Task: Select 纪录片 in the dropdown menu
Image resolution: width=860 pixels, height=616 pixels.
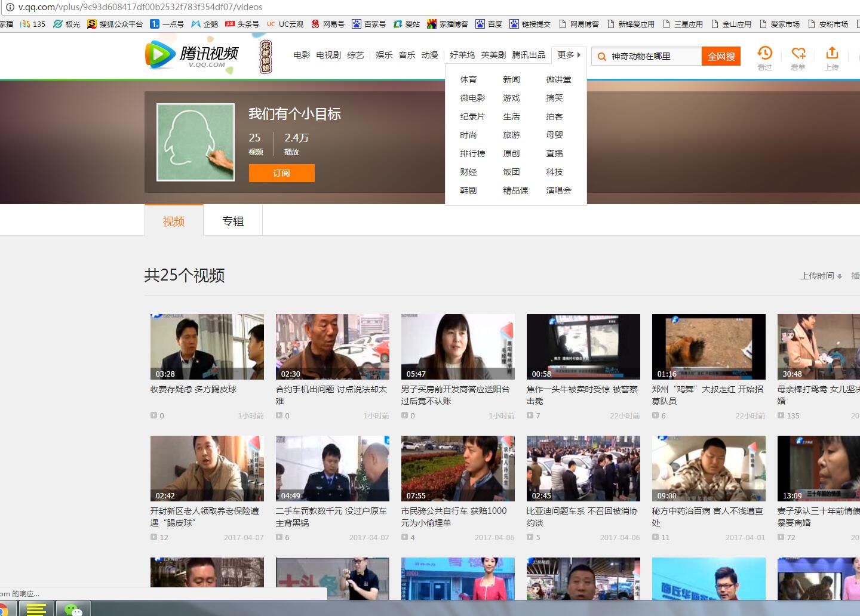Action: [472, 116]
